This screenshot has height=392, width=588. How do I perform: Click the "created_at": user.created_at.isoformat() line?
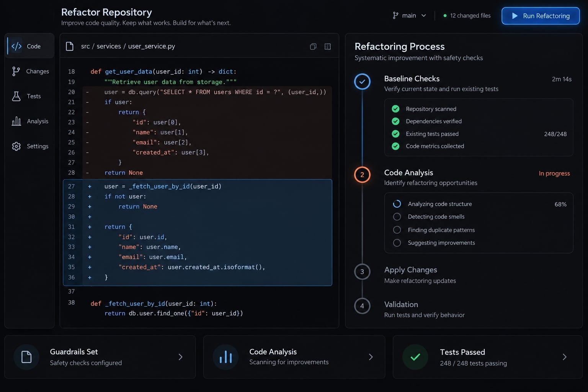tap(197, 267)
